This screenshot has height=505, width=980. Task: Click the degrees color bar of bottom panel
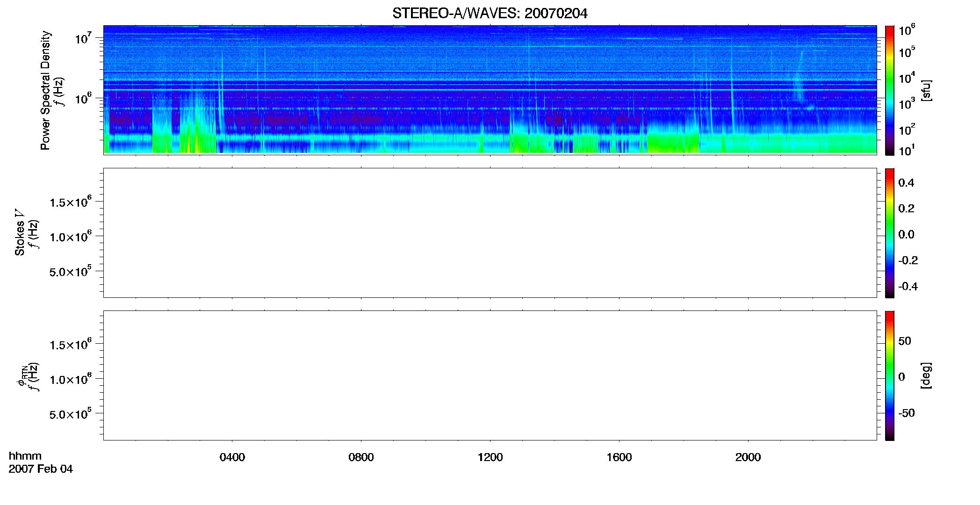[x=889, y=375]
